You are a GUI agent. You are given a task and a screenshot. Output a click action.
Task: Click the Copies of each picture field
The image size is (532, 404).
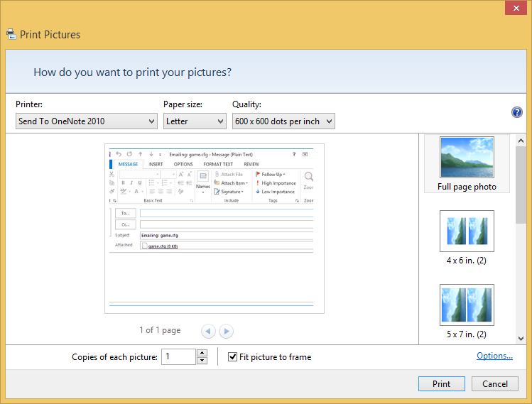click(178, 357)
